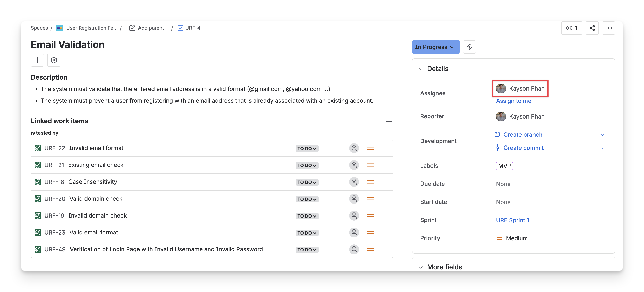
Task: Open TO DO status dropdown for URF-21
Action: [307, 165]
